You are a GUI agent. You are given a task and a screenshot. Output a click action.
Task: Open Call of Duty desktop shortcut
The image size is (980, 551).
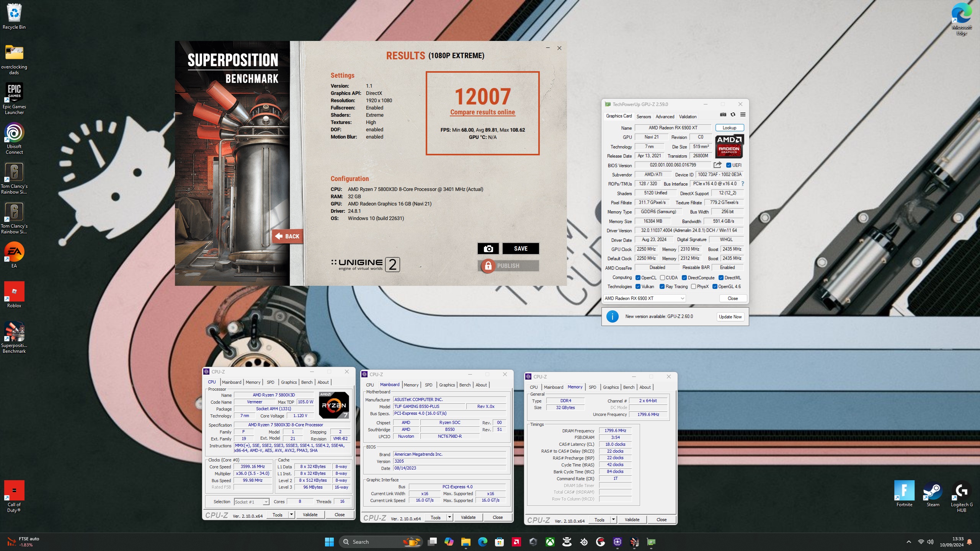pyautogui.click(x=14, y=496)
